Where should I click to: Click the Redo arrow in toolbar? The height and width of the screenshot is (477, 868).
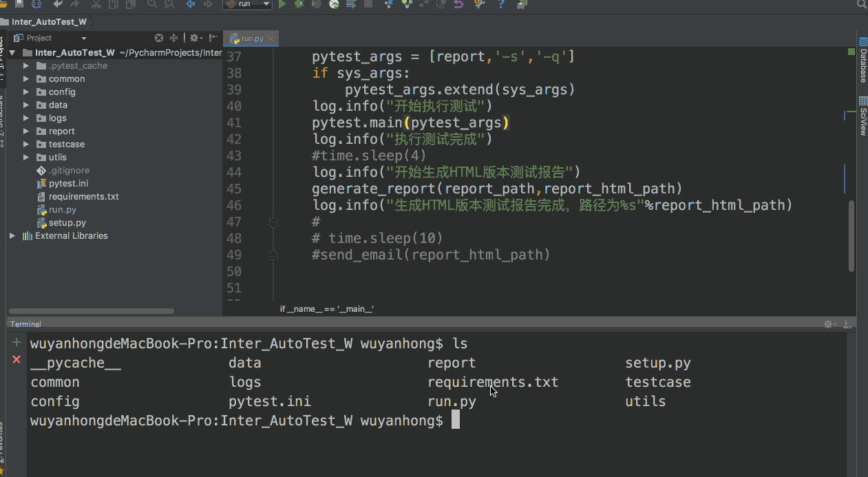click(74, 4)
